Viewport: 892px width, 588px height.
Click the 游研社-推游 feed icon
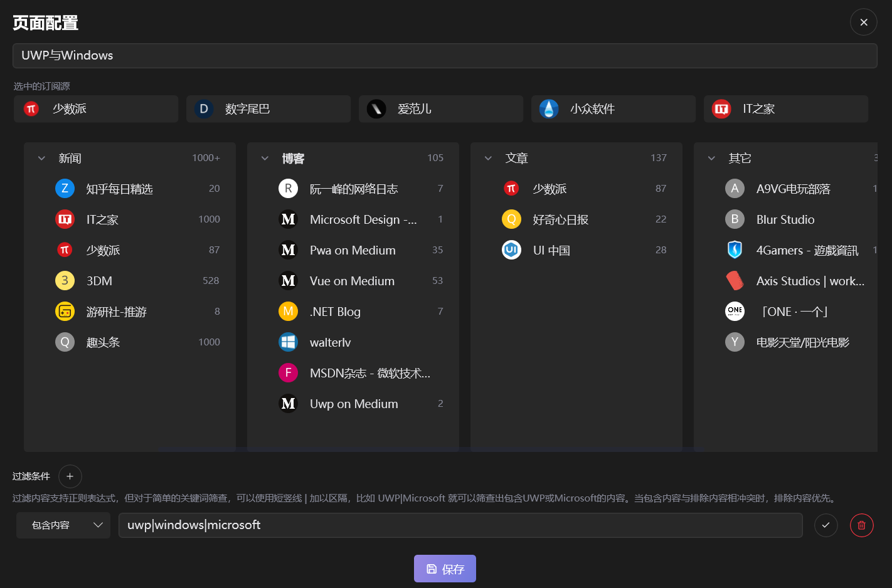tap(65, 312)
